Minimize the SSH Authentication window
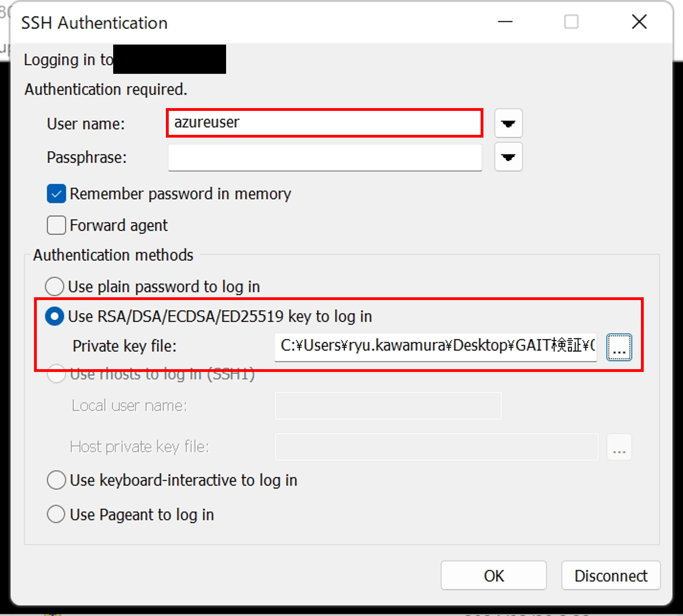Screen dimensions: 683x616 tap(505, 22)
